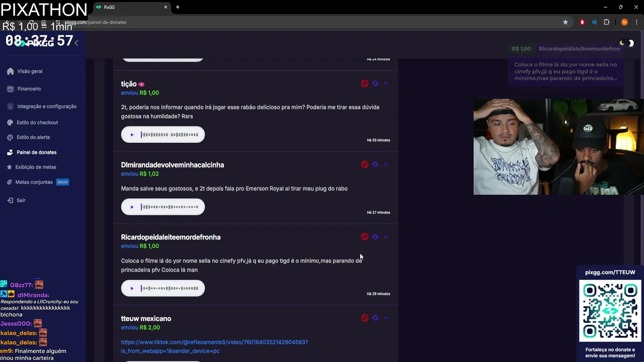Image resolution: width=644 pixels, height=362 pixels.
Task: Replay the tteuw mexicano donation alert
Action: (x=375, y=318)
